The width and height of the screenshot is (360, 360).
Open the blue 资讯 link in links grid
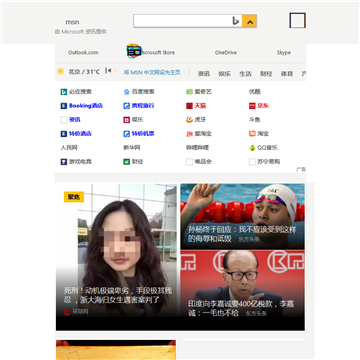(75, 120)
